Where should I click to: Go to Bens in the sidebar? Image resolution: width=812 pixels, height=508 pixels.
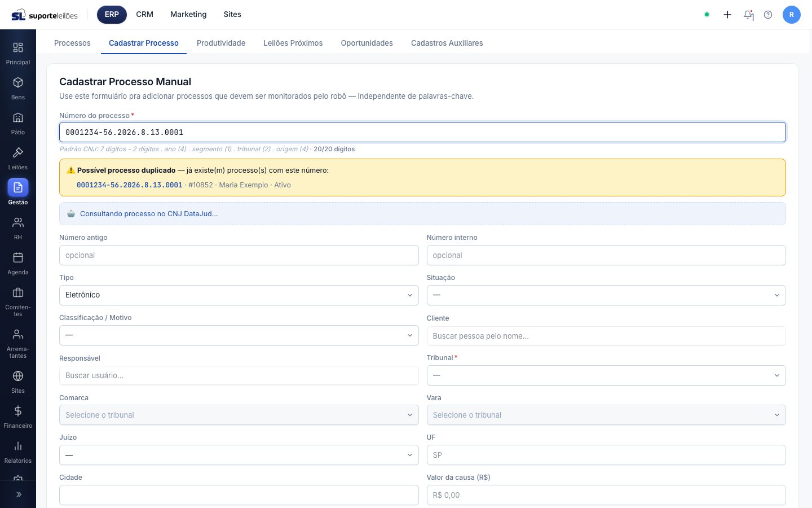pos(18,88)
